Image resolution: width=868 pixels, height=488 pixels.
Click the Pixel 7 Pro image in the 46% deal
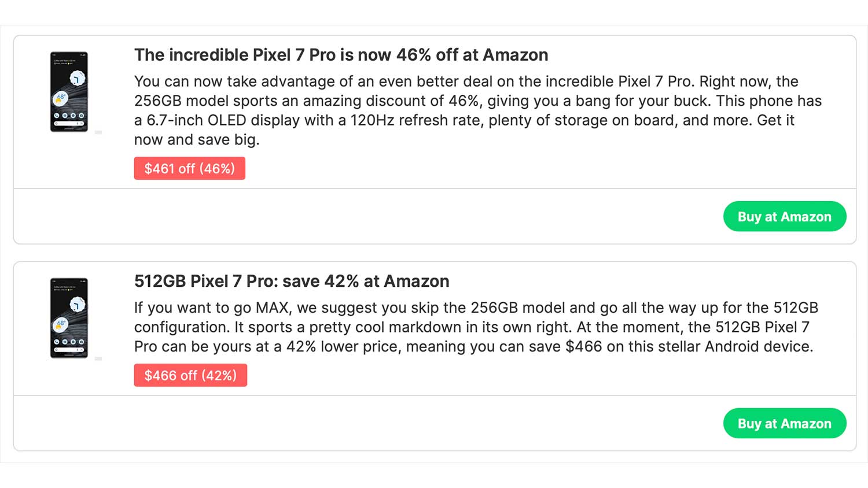(x=69, y=91)
